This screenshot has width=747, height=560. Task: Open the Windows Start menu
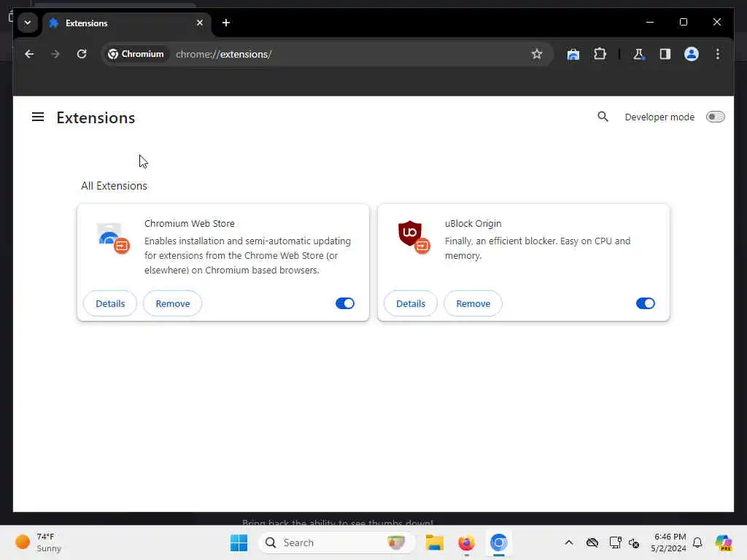point(239,542)
